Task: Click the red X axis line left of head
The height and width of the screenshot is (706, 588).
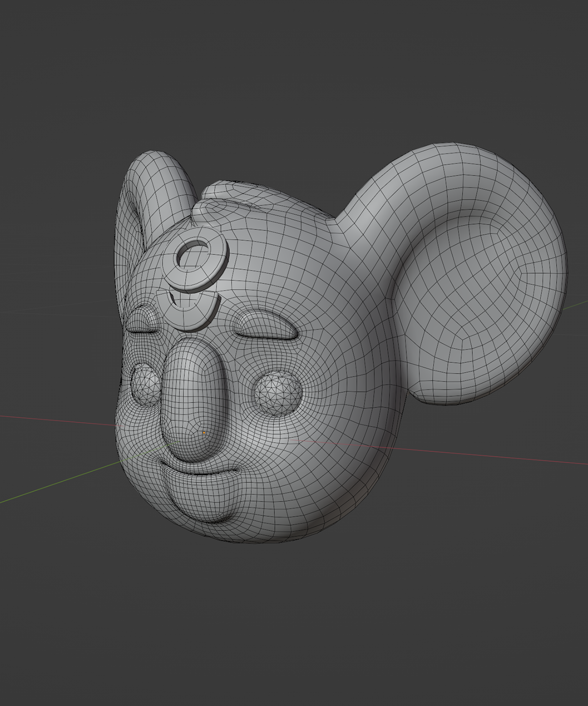Action: [x=49, y=420]
